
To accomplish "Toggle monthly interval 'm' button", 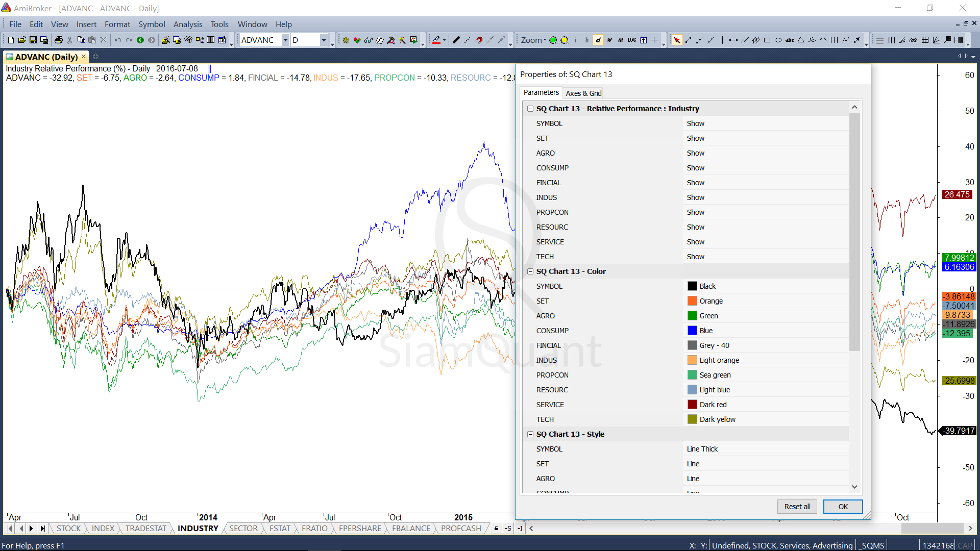I will (x=621, y=40).
